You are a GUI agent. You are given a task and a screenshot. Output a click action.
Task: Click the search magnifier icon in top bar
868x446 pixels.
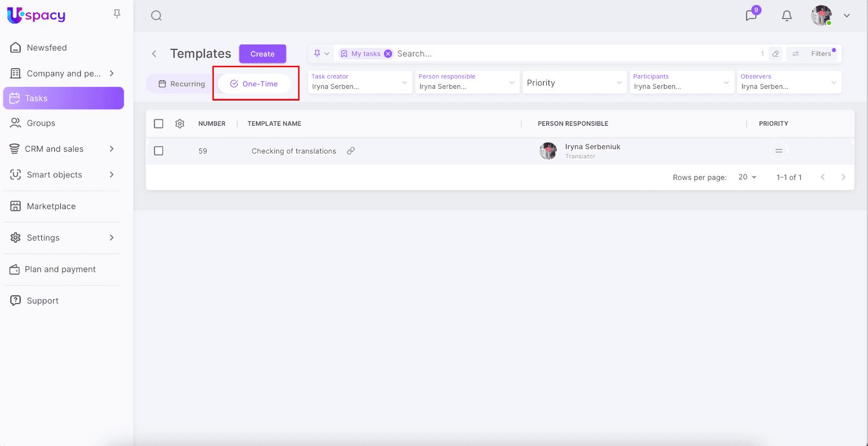point(156,16)
